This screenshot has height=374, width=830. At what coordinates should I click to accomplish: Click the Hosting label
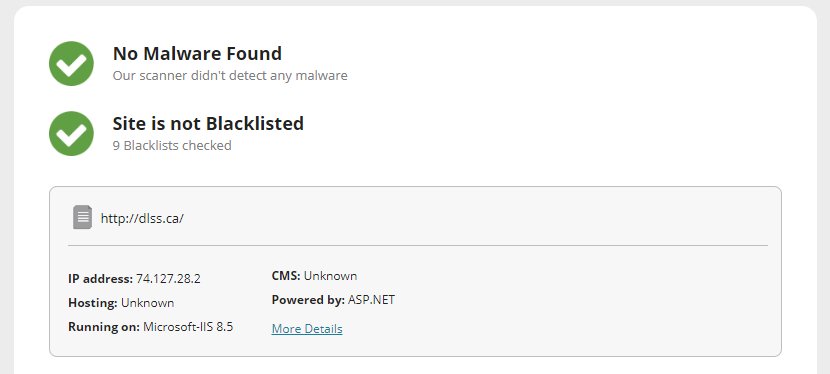(93, 303)
